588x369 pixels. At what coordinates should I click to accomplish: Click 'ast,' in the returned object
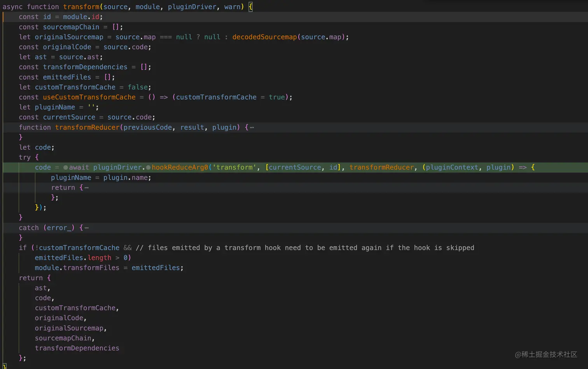tap(43, 288)
